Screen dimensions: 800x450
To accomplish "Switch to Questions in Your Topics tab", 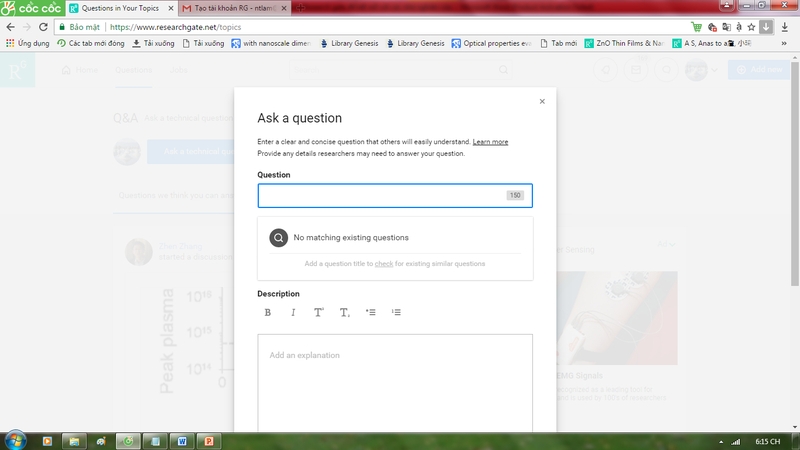I will [x=121, y=8].
